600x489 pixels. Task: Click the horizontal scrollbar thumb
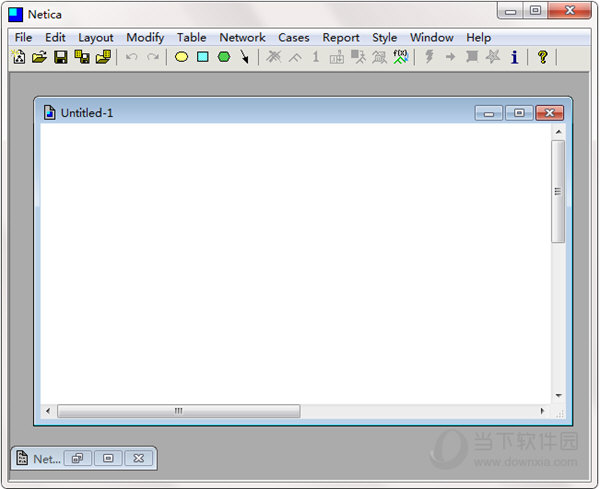179,411
